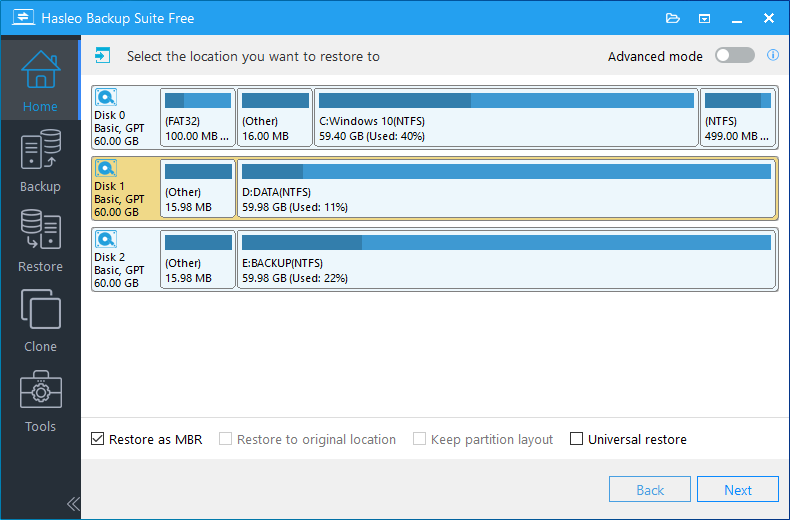Click the Disk 1 drive icon
790x520 pixels.
106,168
